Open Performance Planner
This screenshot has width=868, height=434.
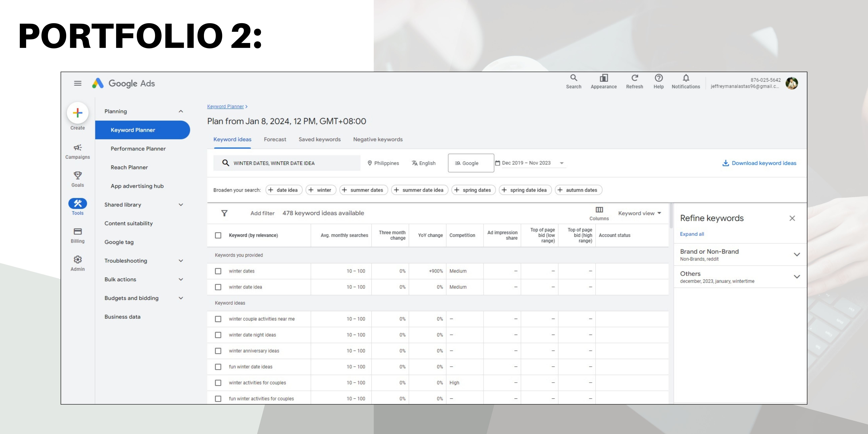(x=138, y=149)
